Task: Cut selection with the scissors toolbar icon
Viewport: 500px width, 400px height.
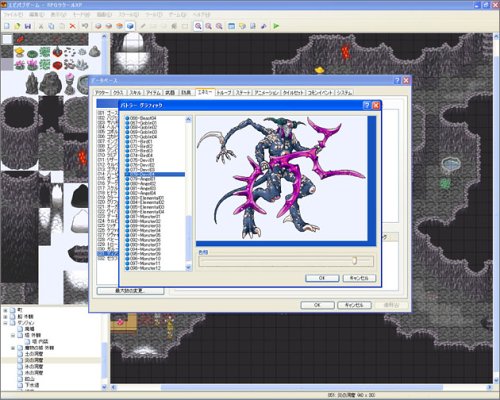Action: pos(41,26)
